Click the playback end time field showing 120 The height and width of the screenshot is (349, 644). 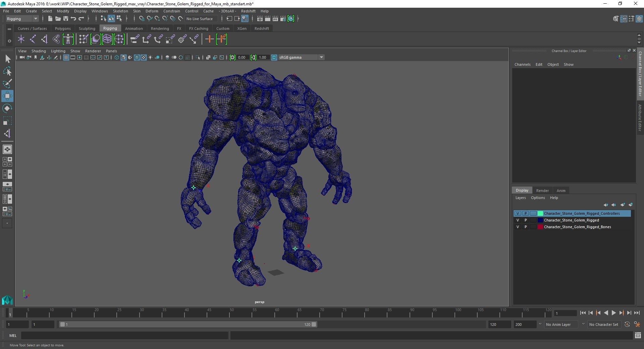[x=499, y=325]
